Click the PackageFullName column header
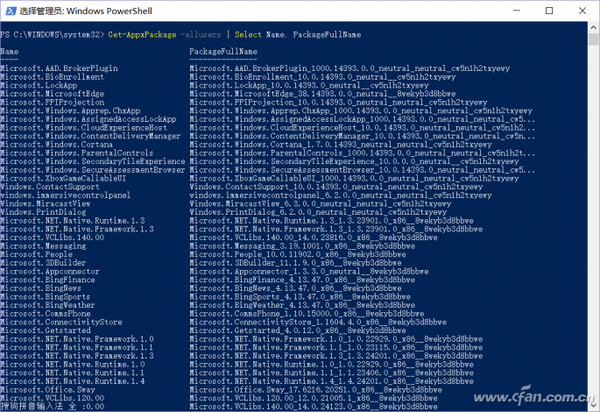The width and height of the screenshot is (600, 412). [219, 51]
